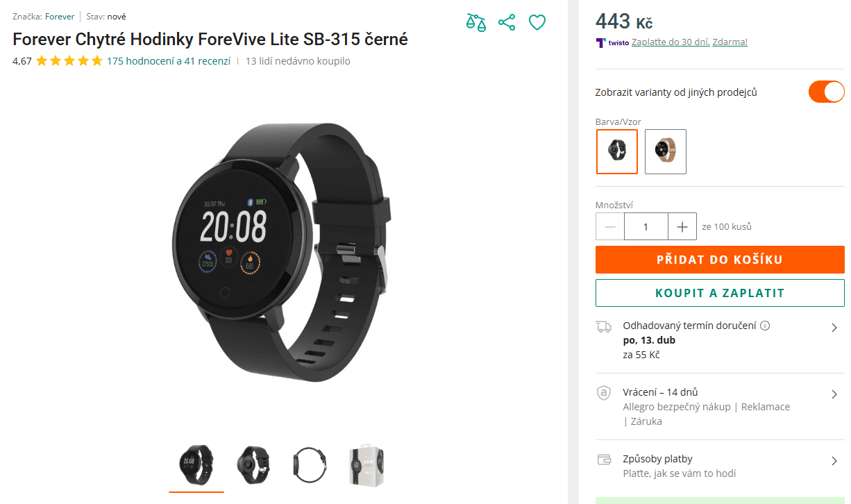This screenshot has width=851, height=504.
Task: Select the rose gold watch color variant
Action: 666,151
